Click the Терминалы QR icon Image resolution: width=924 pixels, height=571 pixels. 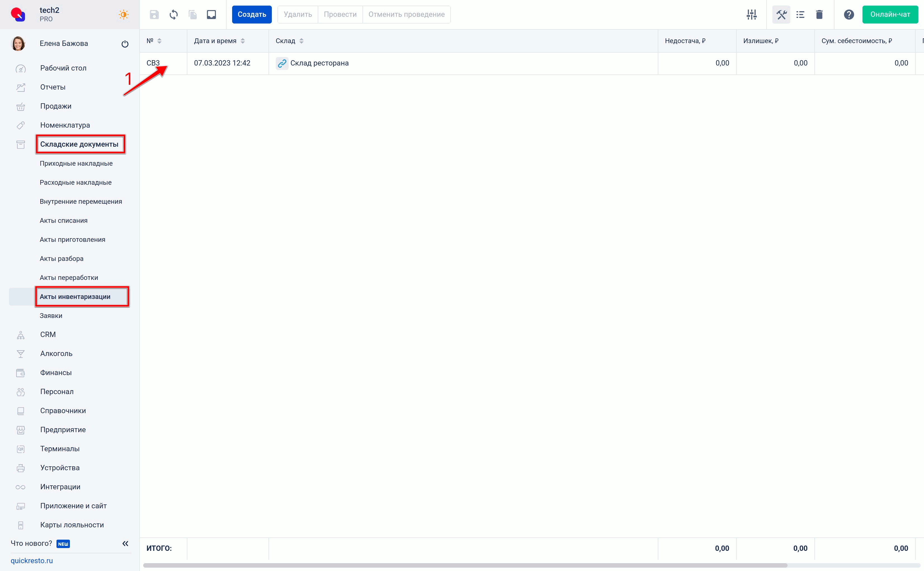pos(21,449)
